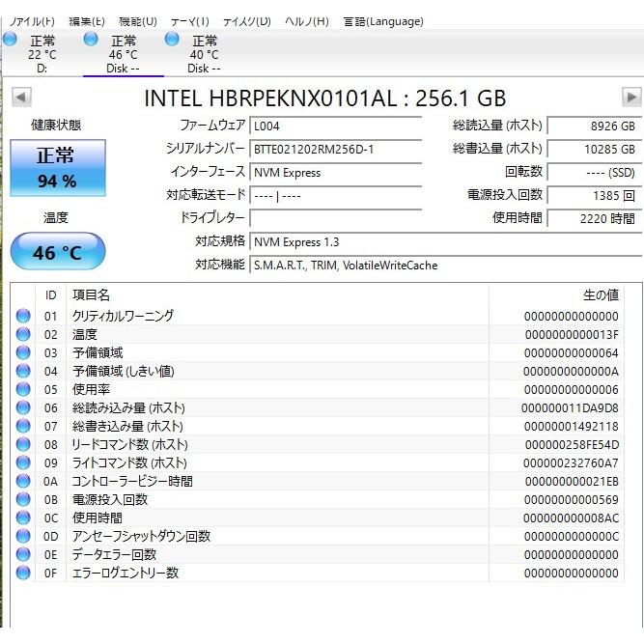Click raw value 000000000013F
This screenshot has height=644, width=644.
(x=572, y=335)
